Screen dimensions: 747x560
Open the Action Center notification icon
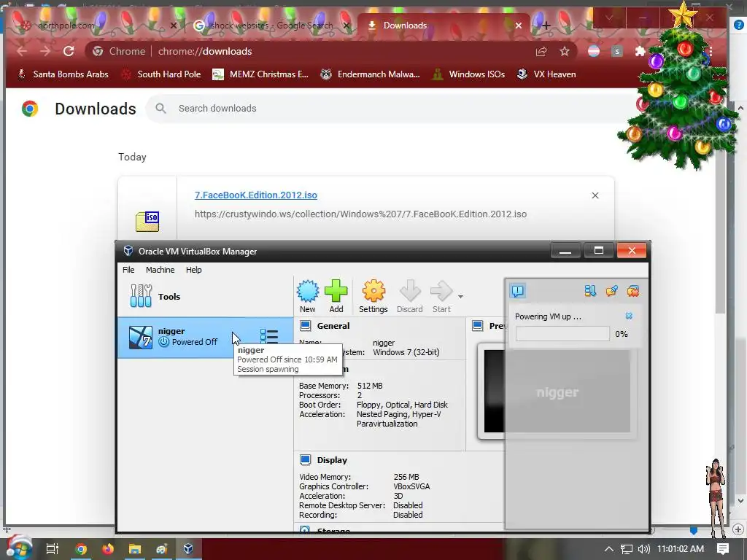point(723,548)
